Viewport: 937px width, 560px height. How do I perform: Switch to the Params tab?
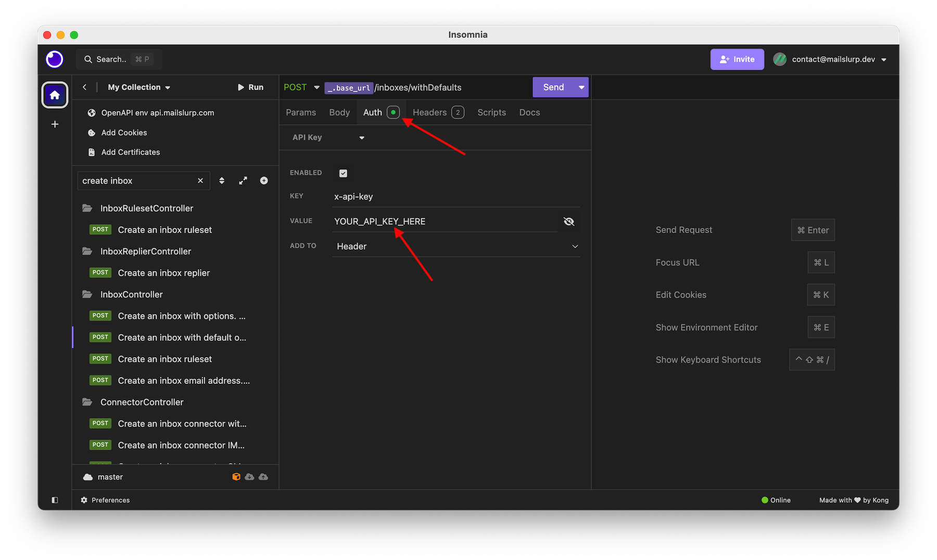coord(301,112)
